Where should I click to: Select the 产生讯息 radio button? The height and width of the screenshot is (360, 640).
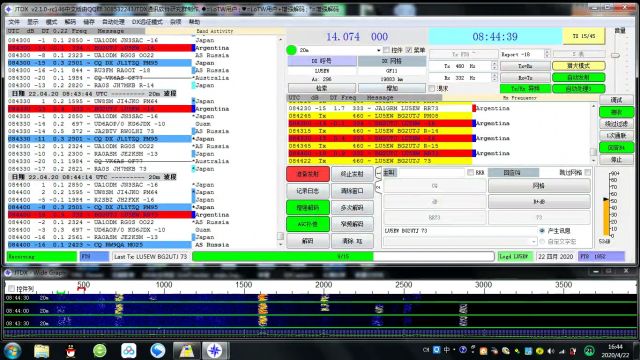542,231
